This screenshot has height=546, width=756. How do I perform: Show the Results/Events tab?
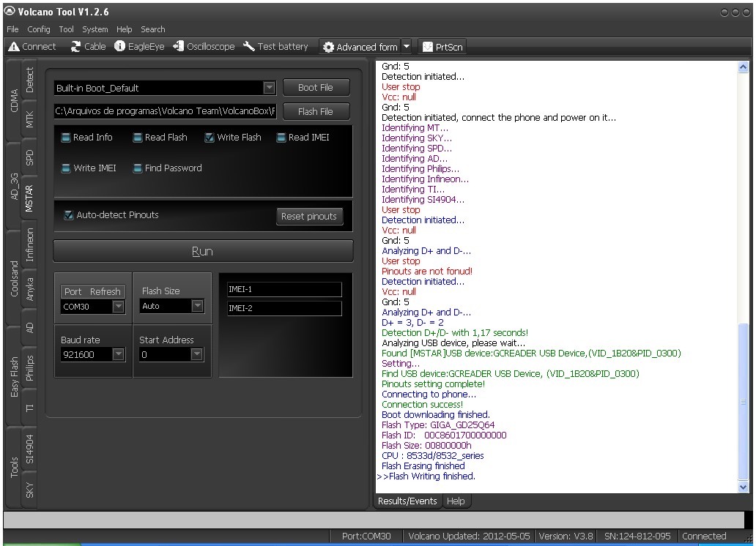tap(407, 501)
